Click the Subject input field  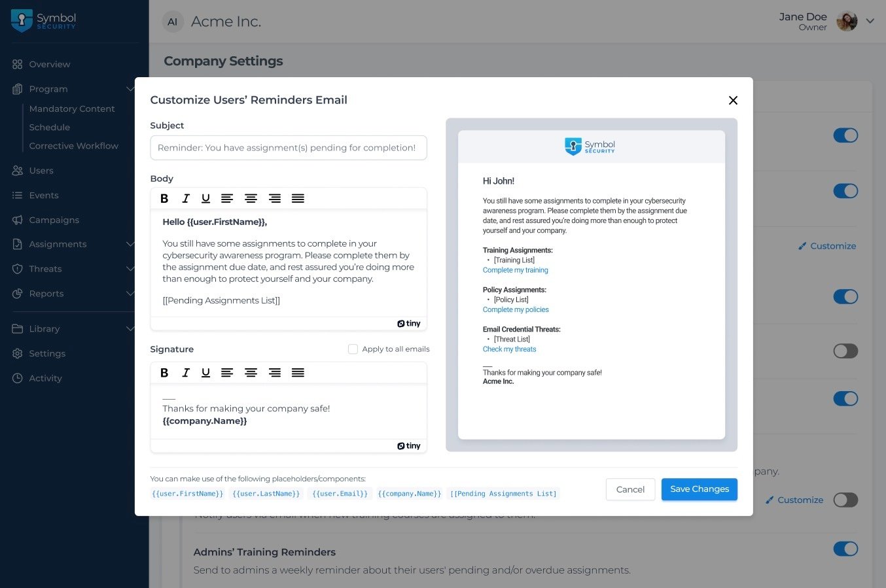tap(289, 148)
